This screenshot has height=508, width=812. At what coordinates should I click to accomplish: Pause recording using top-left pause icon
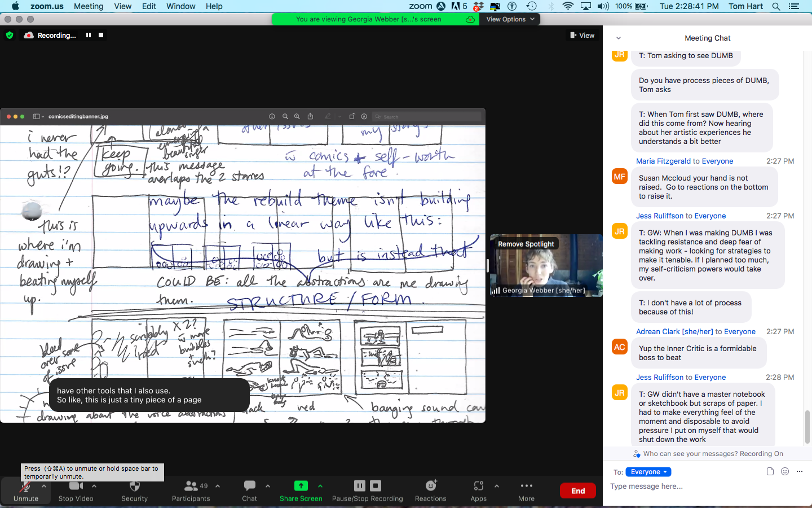[89, 35]
